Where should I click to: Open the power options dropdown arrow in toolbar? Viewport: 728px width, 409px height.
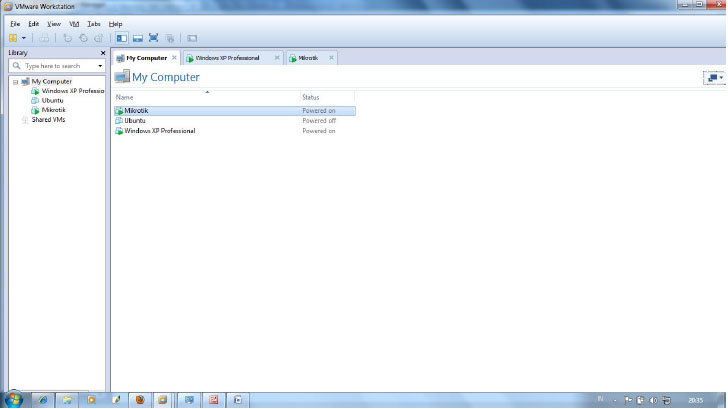[x=24, y=38]
